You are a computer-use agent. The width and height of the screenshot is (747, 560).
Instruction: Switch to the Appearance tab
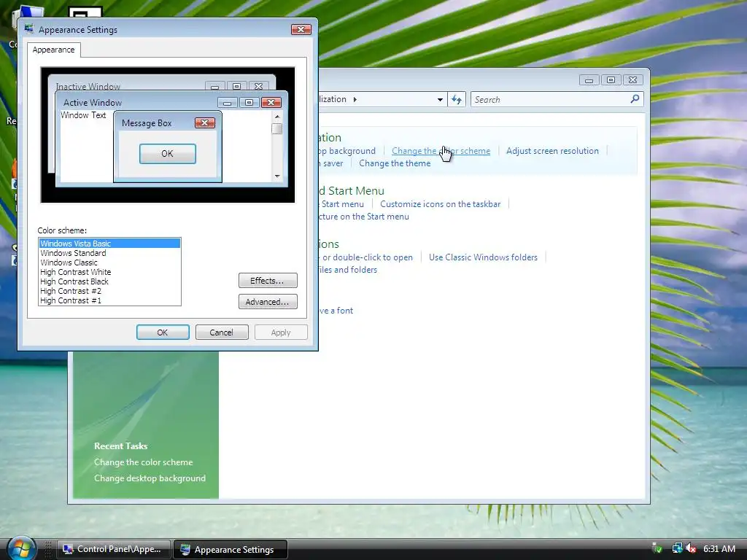pyautogui.click(x=53, y=50)
